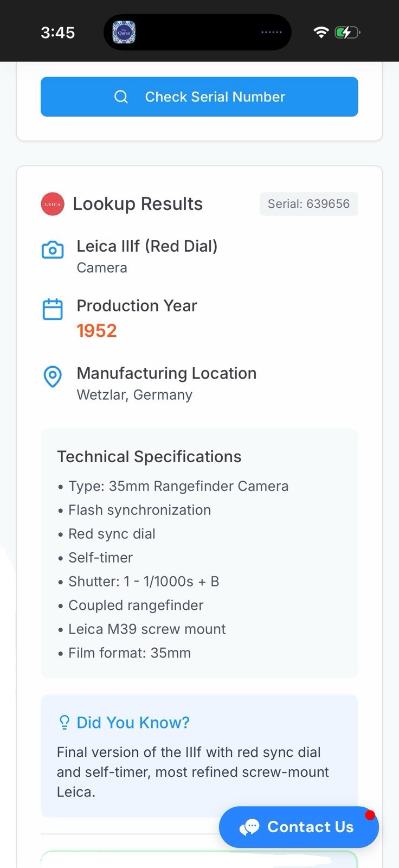Click the chat bubble icon in Contact Us
399x868 pixels.
tap(249, 827)
